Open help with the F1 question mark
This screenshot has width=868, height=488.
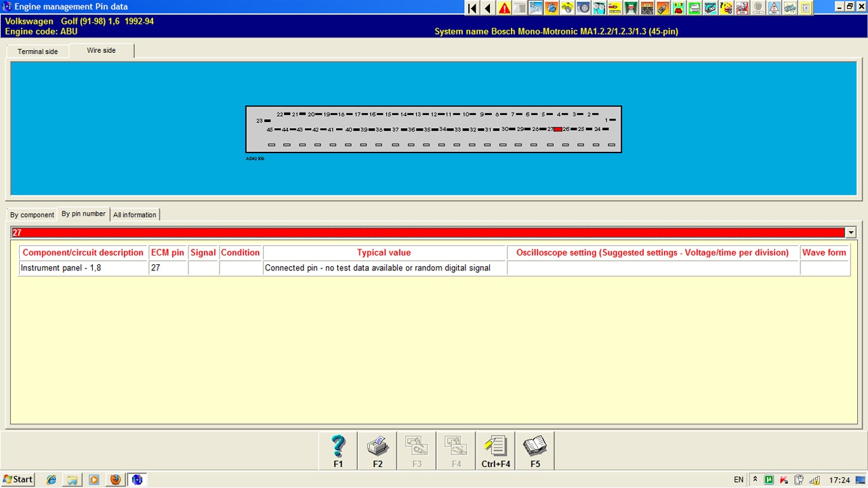click(338, 451)
